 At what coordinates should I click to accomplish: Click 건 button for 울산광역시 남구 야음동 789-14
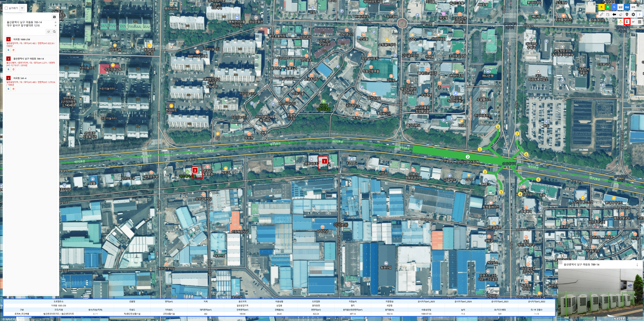tap(13, 69)
